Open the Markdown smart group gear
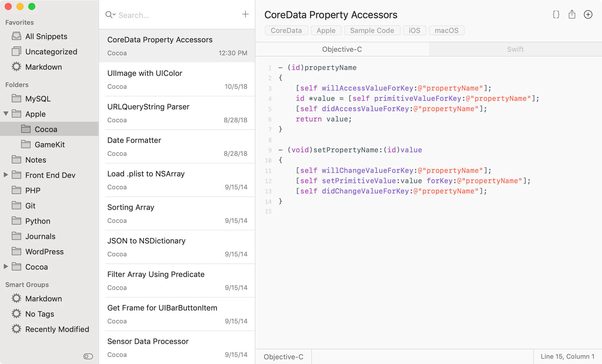Image resolution: width=602 pixels, height=364 pixels. tap(16, 298)
